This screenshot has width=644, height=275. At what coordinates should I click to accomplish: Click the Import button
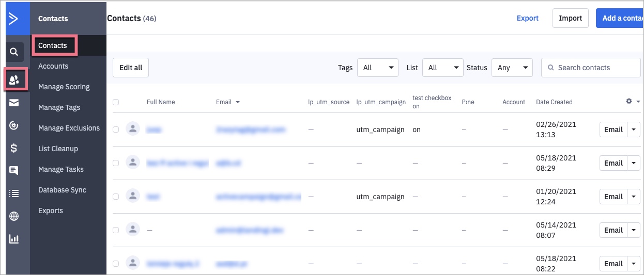pos(571,18)
